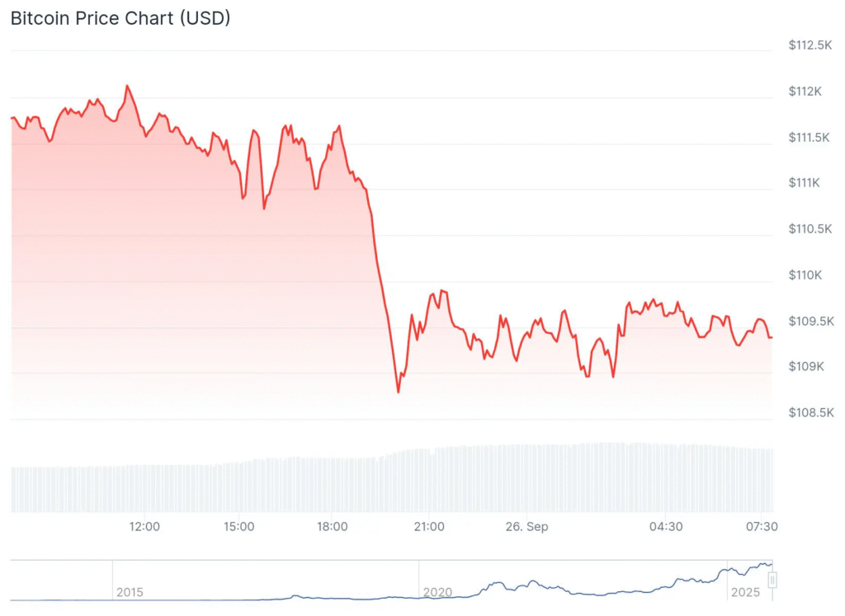Click the $112.5K price axis label
This screenshot has height=616, width=845.
coord(810,45)
